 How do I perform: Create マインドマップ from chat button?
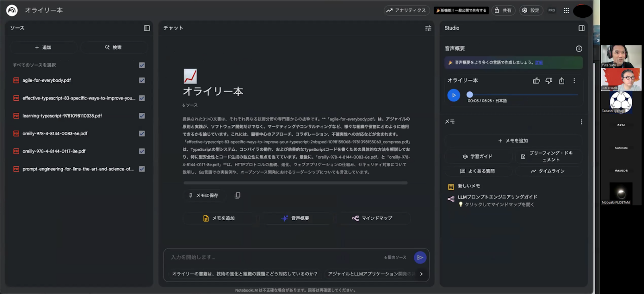click(373, 218)
